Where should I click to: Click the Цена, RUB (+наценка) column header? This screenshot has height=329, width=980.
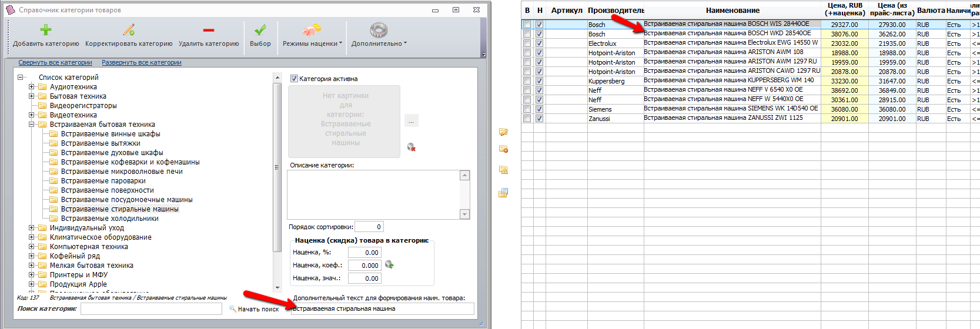(x=845, y=9)
